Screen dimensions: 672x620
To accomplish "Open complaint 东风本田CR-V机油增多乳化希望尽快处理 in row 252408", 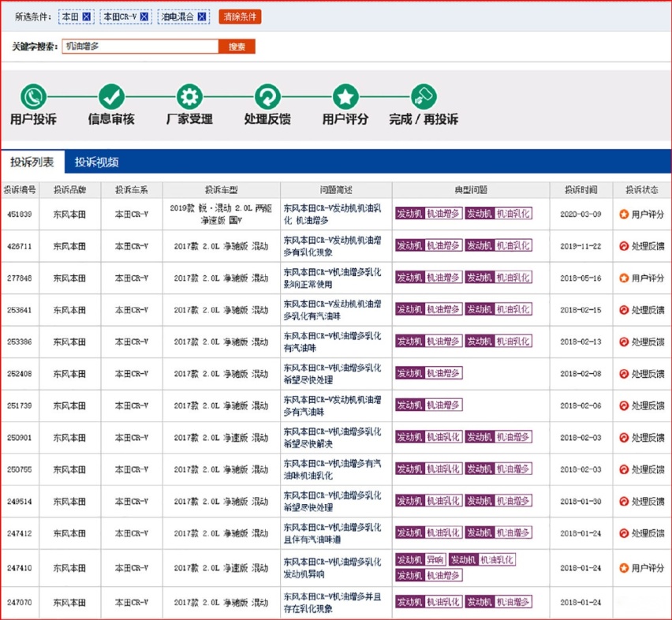I will (332, 374).
